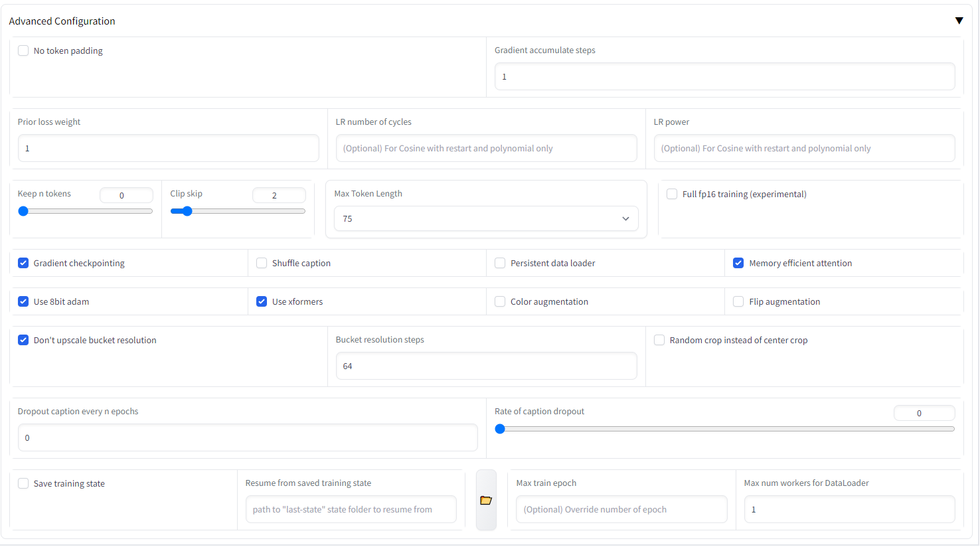
Task: Collapse the Advanced Configuration section
Action: pyautogui.click(x=959, y=21)
